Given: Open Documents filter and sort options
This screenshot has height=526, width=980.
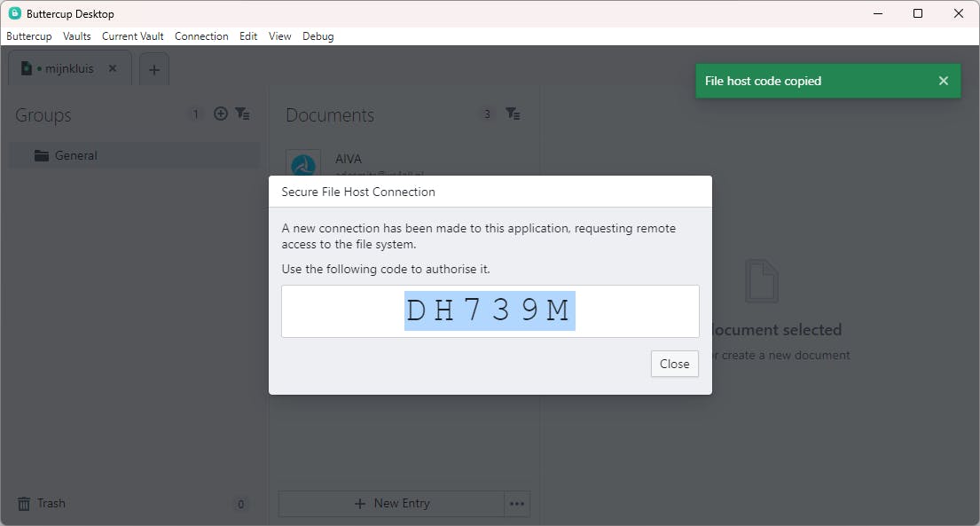Looking at the screenshot, I should tap(513, 114).
